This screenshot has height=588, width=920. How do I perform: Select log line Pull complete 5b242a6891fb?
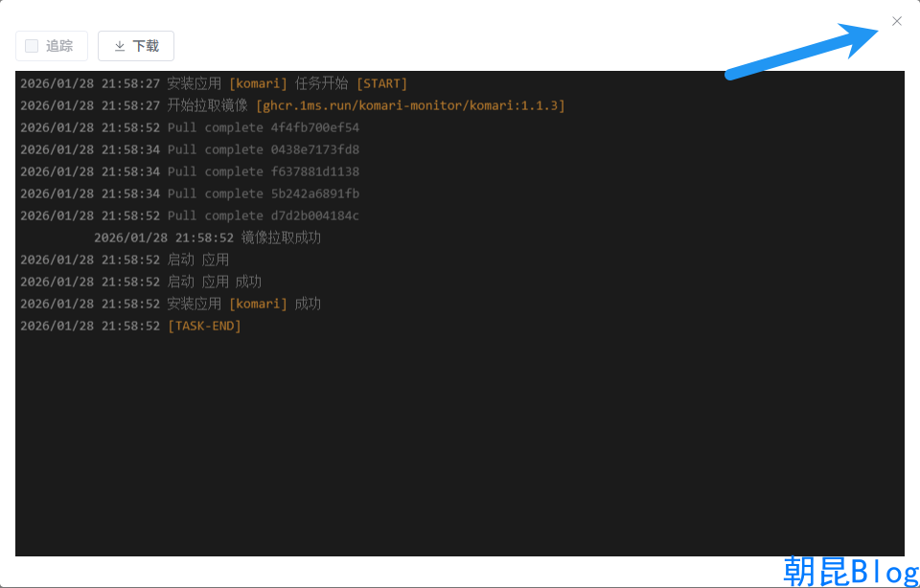[x=190, y=193]
